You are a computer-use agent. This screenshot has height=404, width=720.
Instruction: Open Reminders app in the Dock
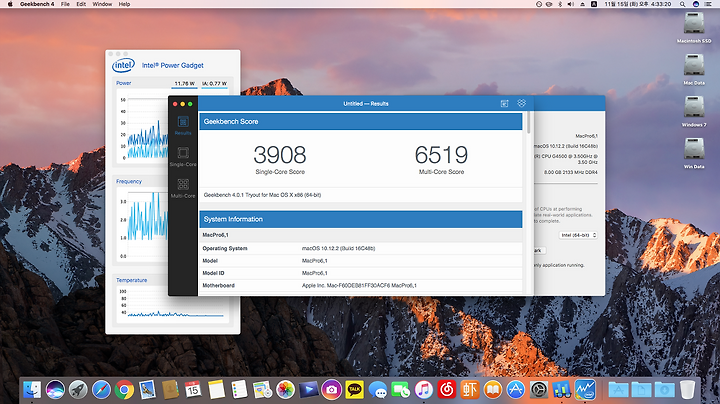(x=239, y=390)
